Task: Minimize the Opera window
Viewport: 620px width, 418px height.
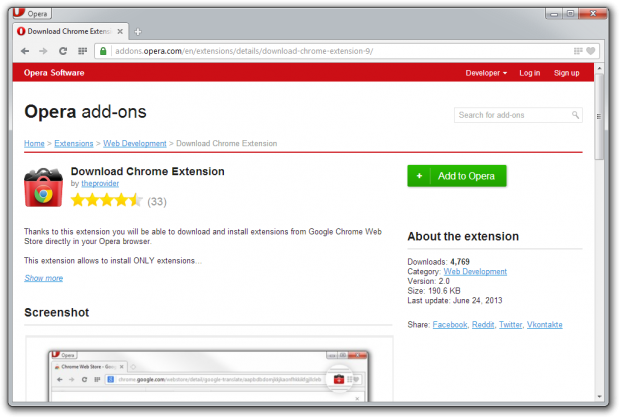Action: 554,14
